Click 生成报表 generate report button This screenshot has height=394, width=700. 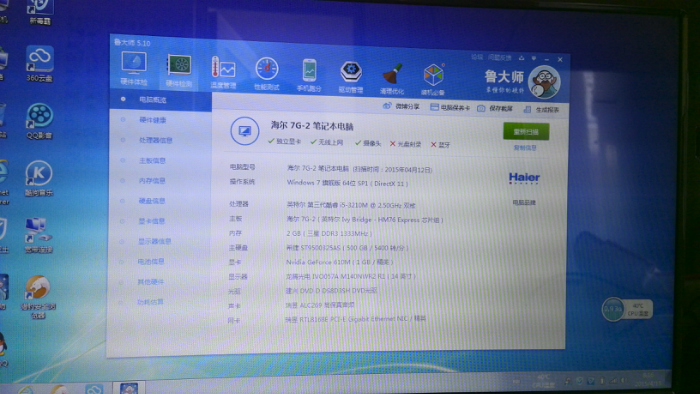[542, 109]
